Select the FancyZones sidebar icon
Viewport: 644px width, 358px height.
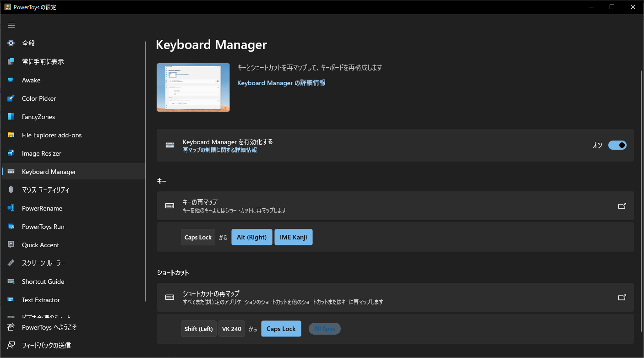point(11,117)
